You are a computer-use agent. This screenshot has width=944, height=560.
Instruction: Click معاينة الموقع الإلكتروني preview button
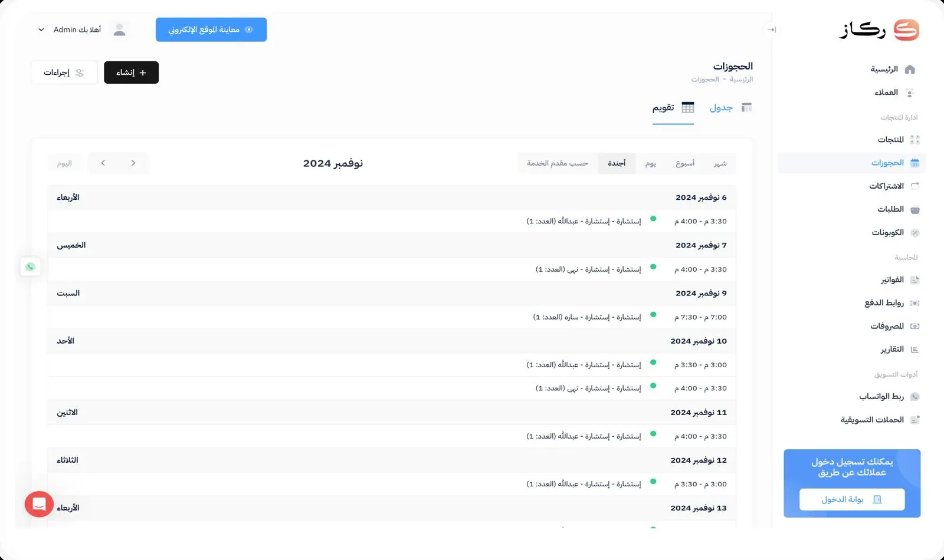pyautogui.click(x=211, y=29)
